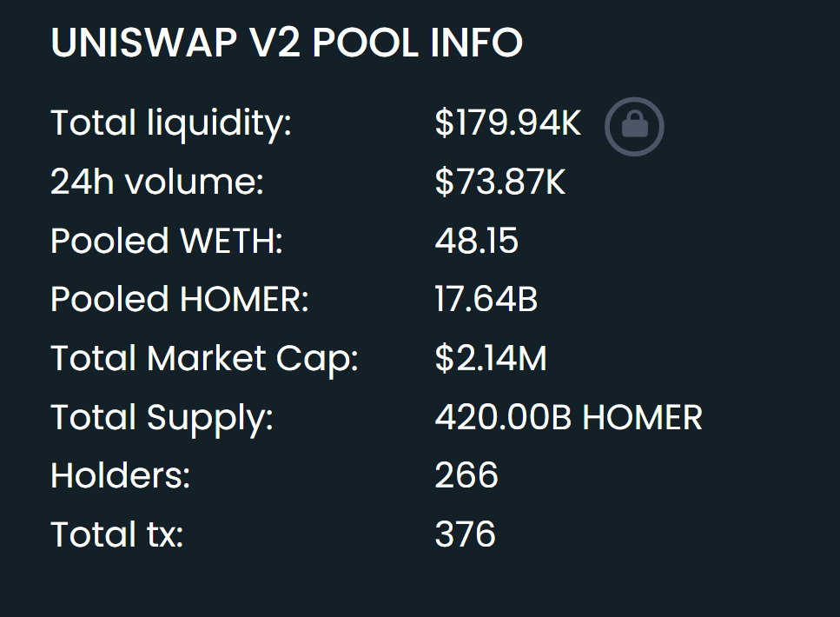Click the Holders label

click(120, 475)
